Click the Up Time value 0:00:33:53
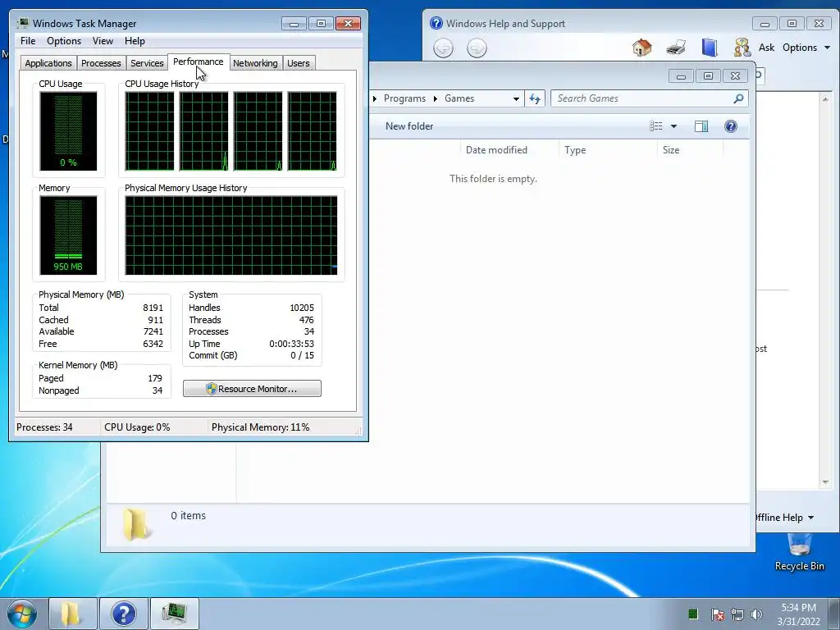Image resolution: width=840 pixels, height=630 pixels. tap(291, 344)
